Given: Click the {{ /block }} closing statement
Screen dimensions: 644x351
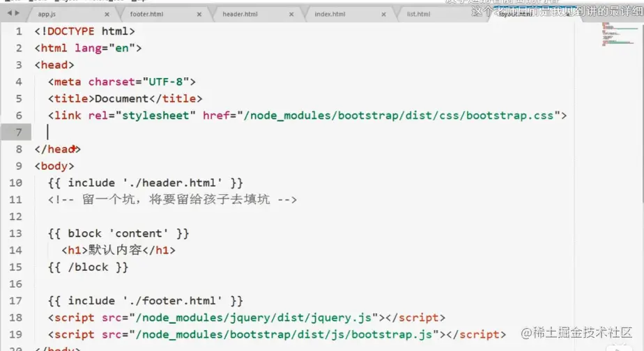Looking at the screenshot, I should 88,267.
